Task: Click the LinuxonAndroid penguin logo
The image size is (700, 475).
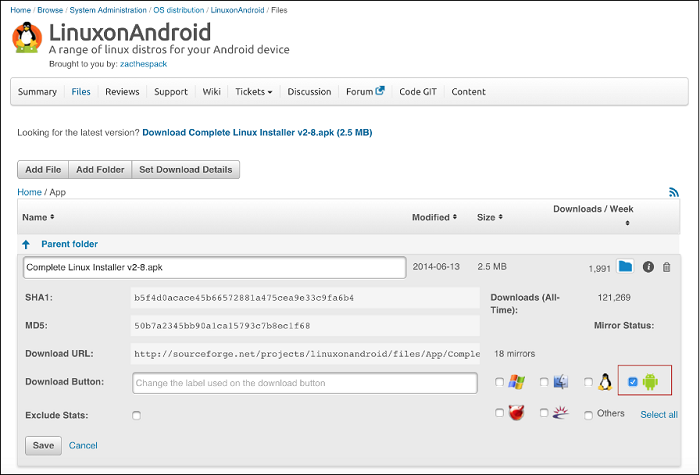Action: click(27, 38)
